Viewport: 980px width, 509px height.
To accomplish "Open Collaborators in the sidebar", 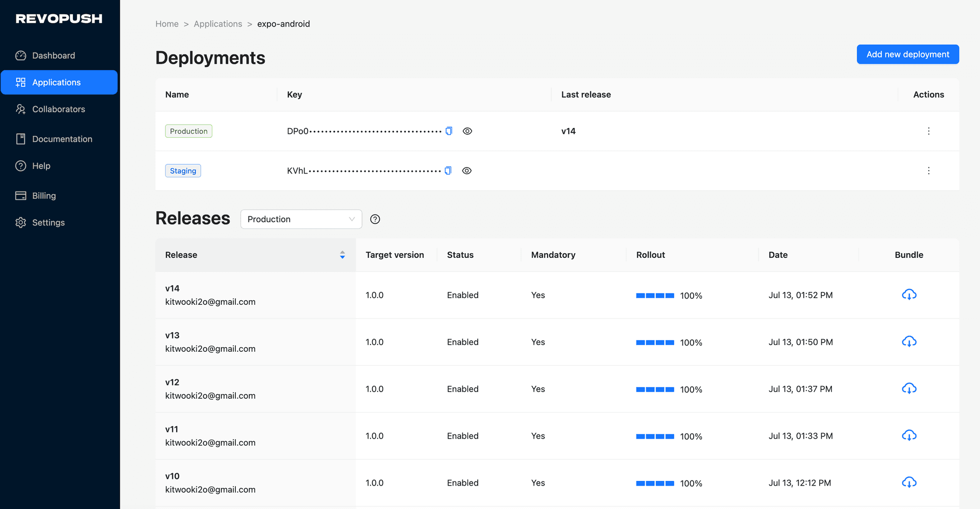I will 58,109.
